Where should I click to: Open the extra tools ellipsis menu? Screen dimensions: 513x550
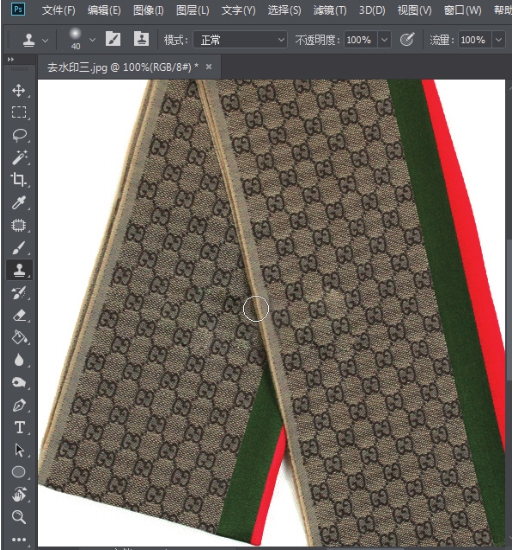click(19, 539)
